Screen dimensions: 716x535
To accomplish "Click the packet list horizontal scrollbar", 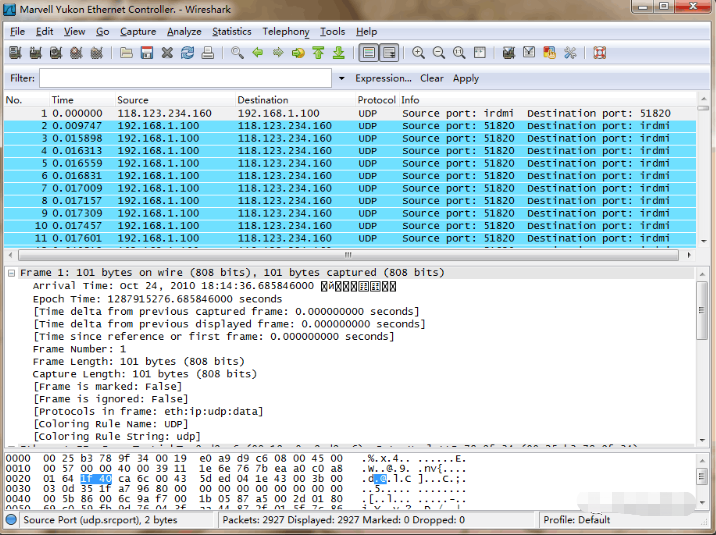I will pyautogui.click(x=348, y=255).
